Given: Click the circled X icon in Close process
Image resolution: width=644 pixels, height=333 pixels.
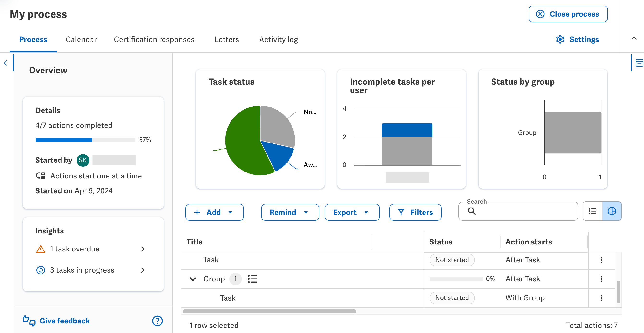Looking at the screenshot, I should pos(540,14).
